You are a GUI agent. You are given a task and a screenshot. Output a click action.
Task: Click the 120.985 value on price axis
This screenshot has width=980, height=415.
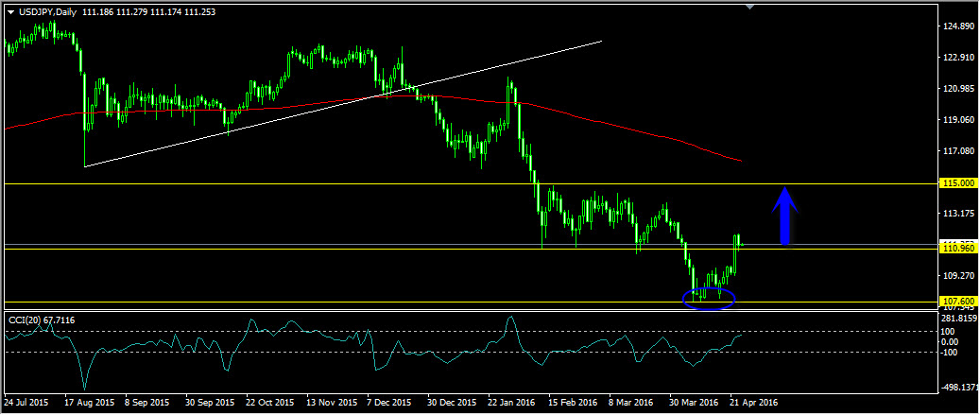[x=960, y=89]
